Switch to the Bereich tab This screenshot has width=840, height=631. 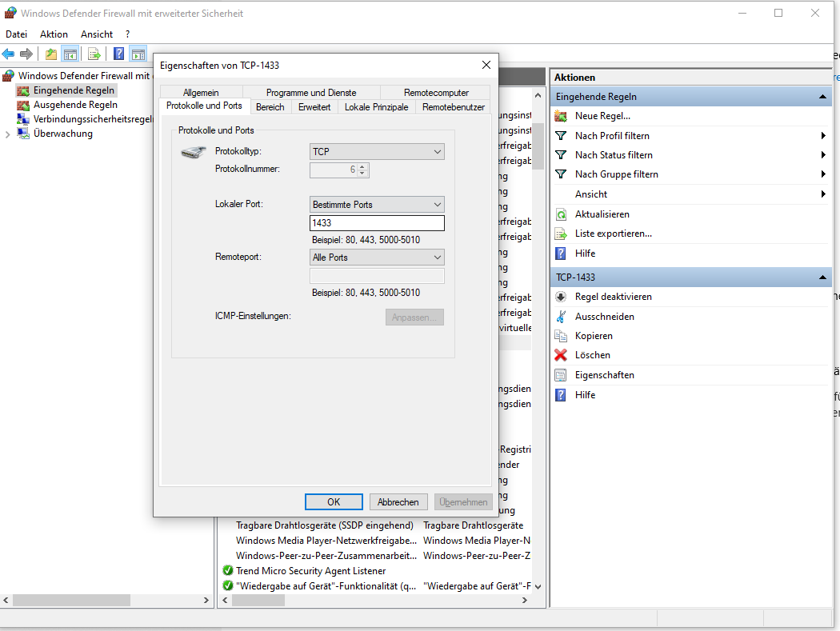click(x=270, y=106)
